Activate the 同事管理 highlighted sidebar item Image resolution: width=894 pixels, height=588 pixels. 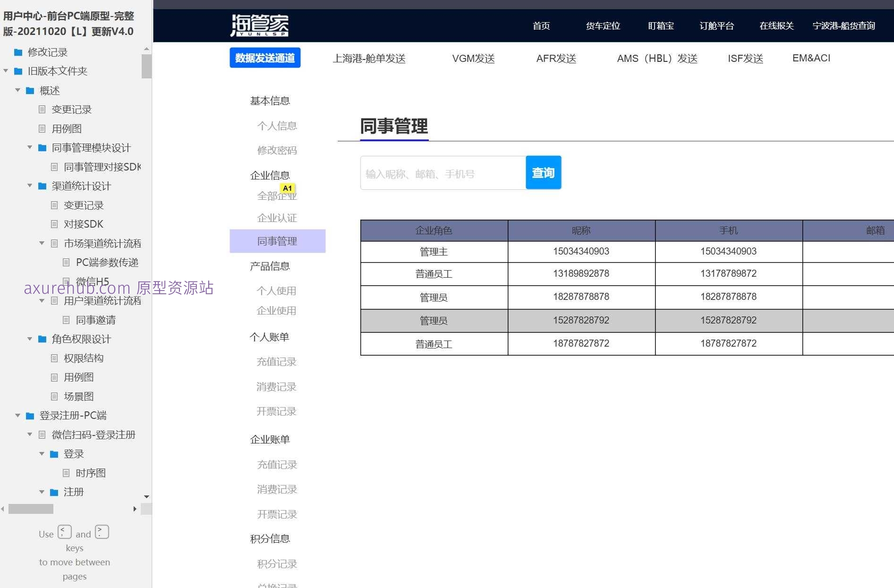(x=277, y=241)
